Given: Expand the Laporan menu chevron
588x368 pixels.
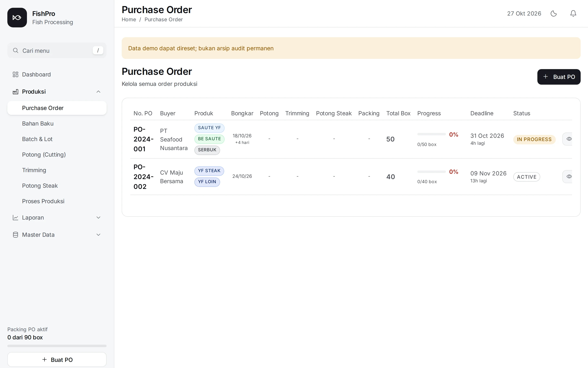Looking at the screenshot, I should pyautogui.click(x=98, y=218).
